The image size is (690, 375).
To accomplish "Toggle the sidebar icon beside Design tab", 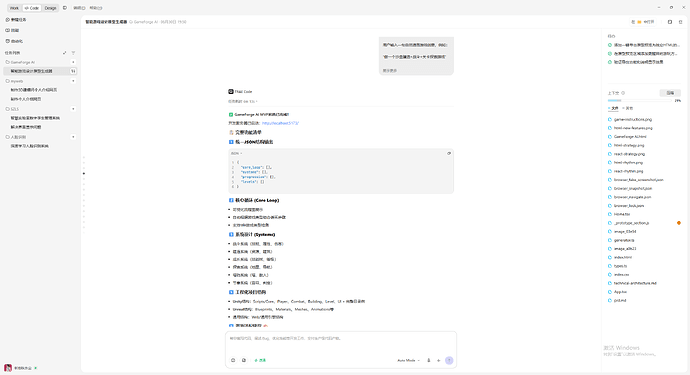I will pos(65,8).
